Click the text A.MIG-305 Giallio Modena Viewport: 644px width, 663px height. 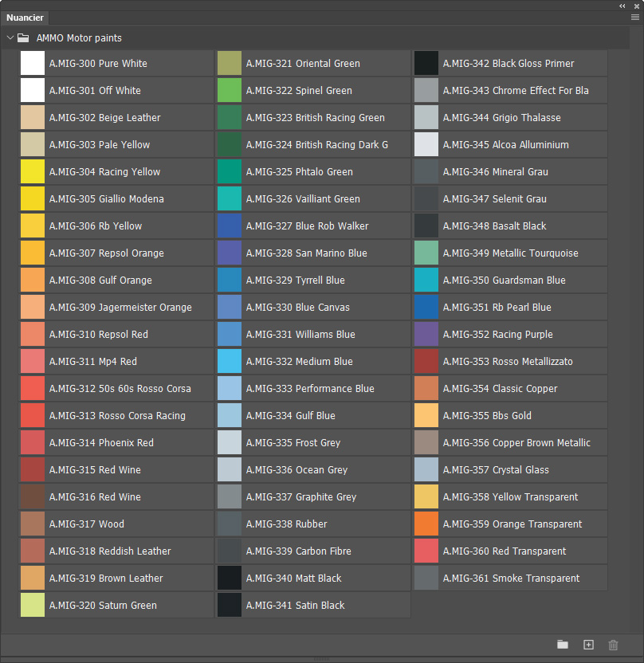[107, 198]
